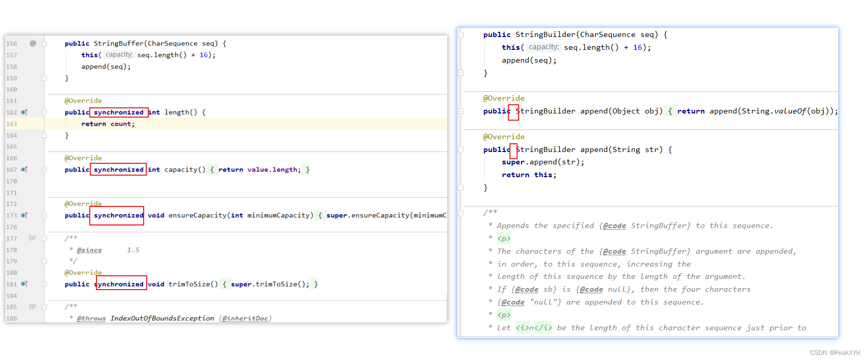The image size is (868, 360).
Task: Collapse the Javadoc fold at line 185
Action: click(x=45, y=307)
